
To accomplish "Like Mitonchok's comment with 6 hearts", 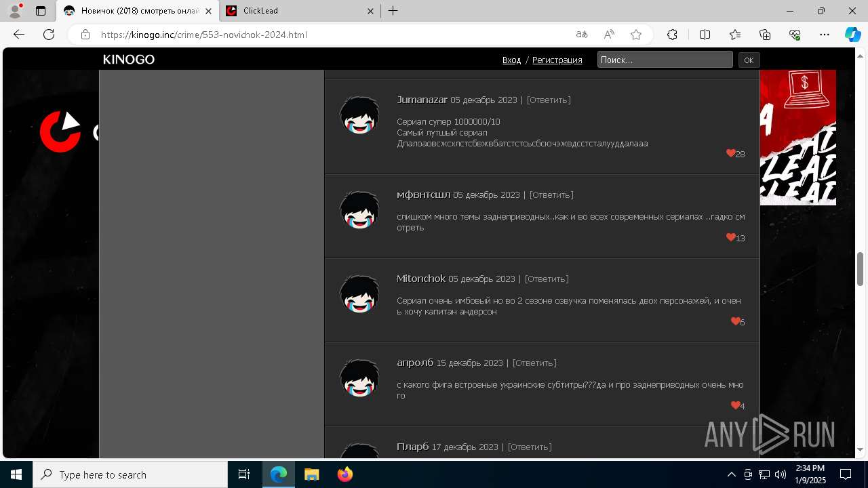I will (735, 321).
